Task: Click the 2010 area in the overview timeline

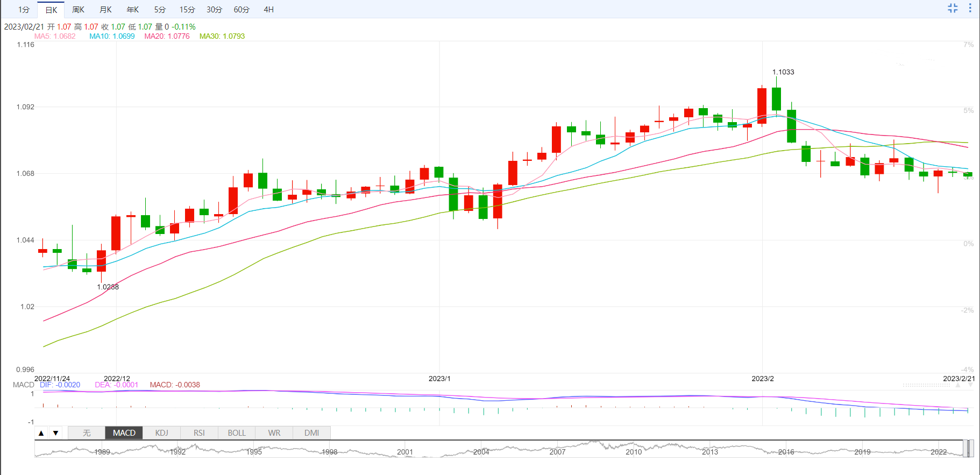Action: tap(634, 450)
